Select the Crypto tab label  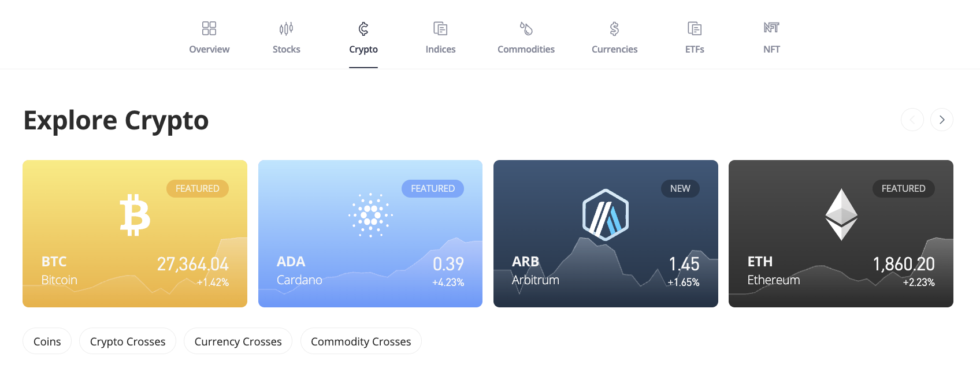(363, 50)
